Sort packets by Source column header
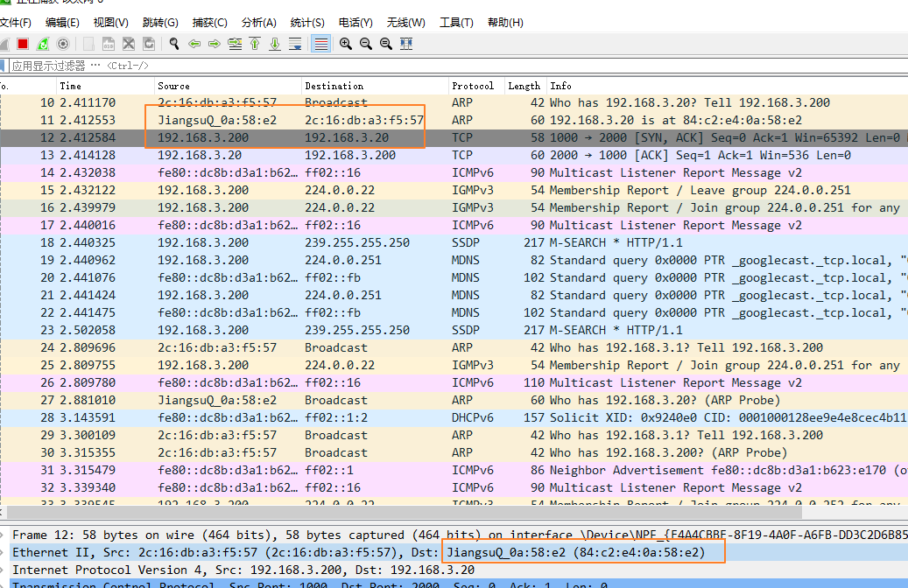 [173, 86]
